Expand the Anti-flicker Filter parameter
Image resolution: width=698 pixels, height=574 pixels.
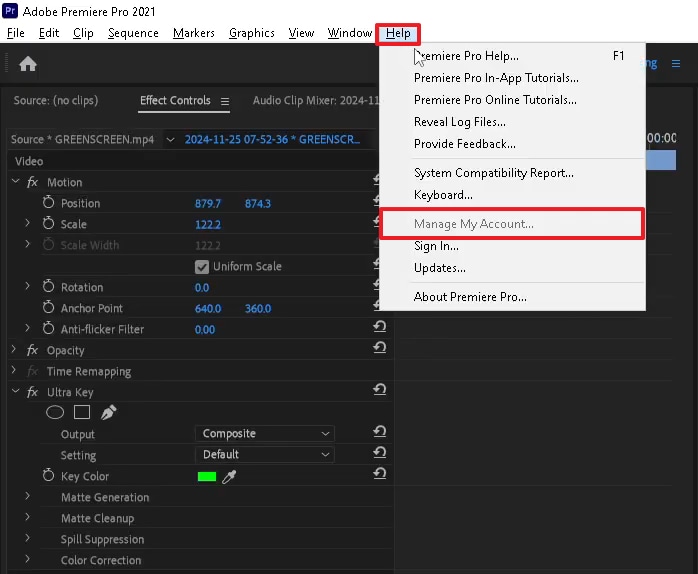[27, 328]
